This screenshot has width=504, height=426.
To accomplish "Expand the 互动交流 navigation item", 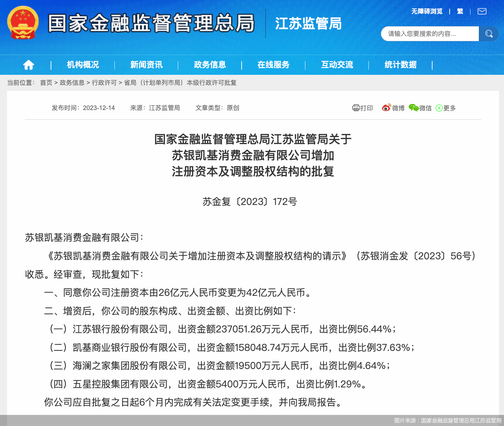I will (x=337, y=65).
